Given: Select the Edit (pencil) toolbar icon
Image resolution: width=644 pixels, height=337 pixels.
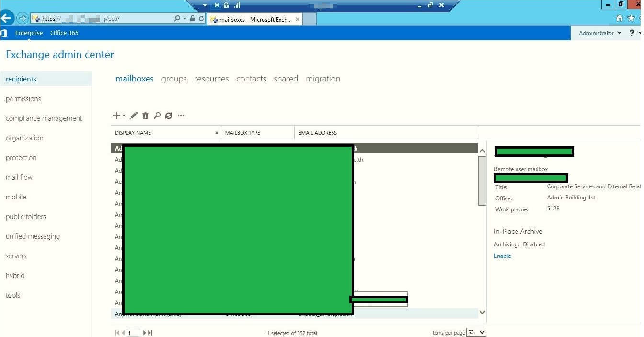Looking at the screenshot, I should [133, 116].
